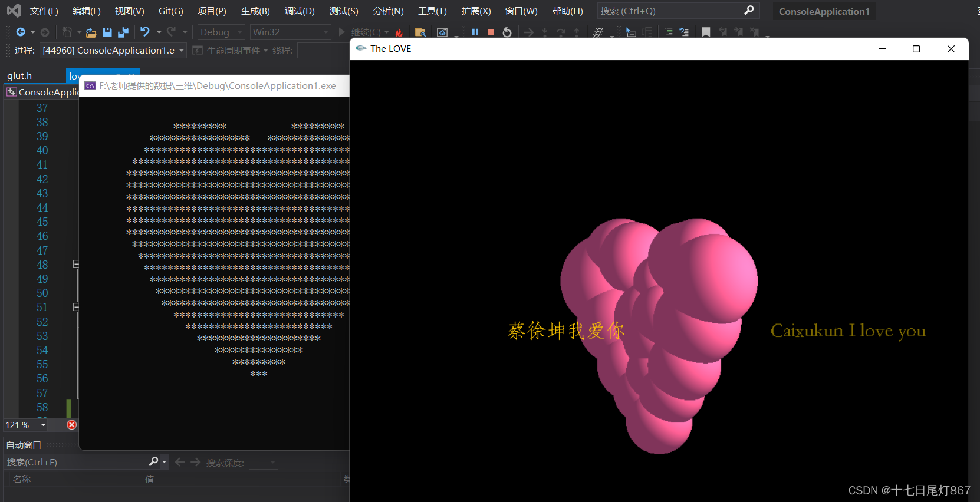Toggle a bookmark on current line

tap(706, 32)
